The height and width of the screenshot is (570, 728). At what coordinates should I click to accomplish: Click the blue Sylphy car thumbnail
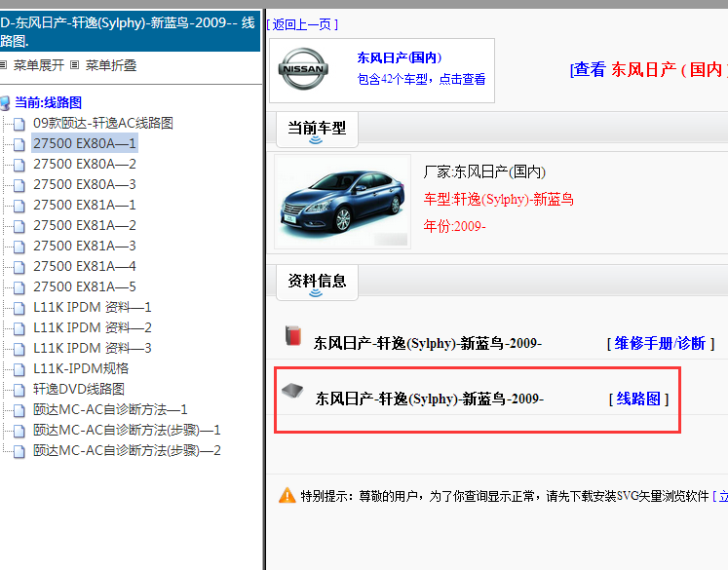(x=343, y=202)
